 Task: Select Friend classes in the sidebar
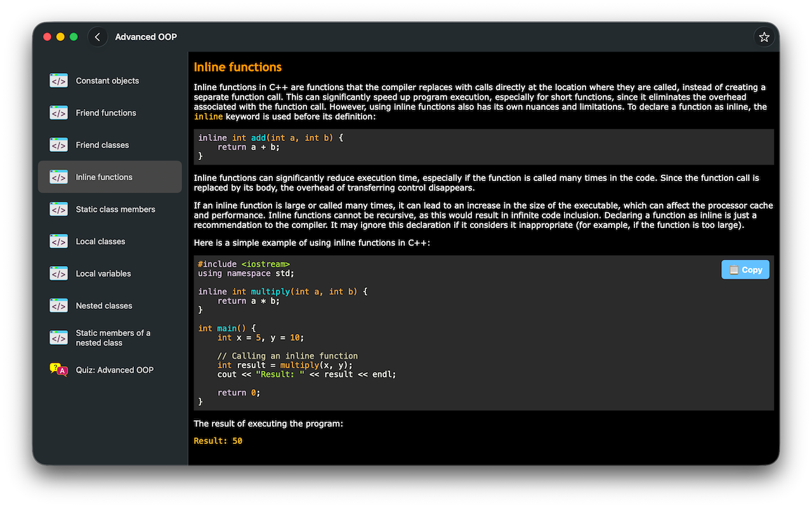tap(110, 145)
